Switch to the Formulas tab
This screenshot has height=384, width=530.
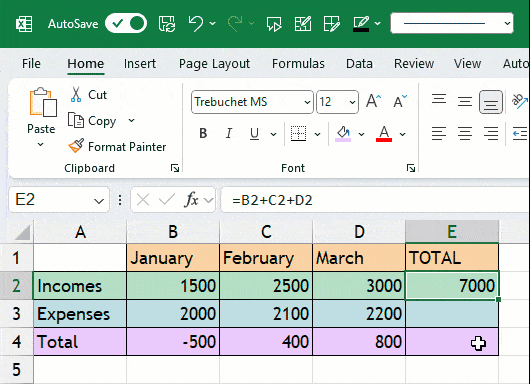coord(298,64)
